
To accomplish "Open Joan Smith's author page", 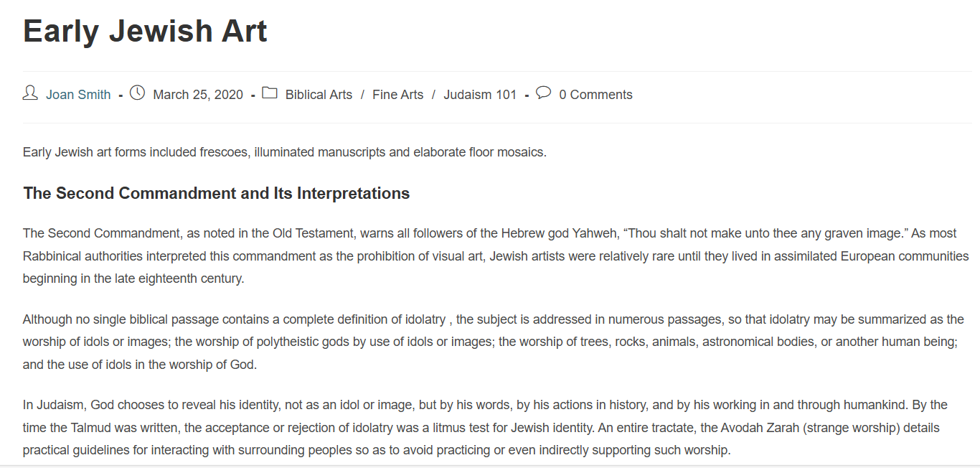I will coord(78,95).
